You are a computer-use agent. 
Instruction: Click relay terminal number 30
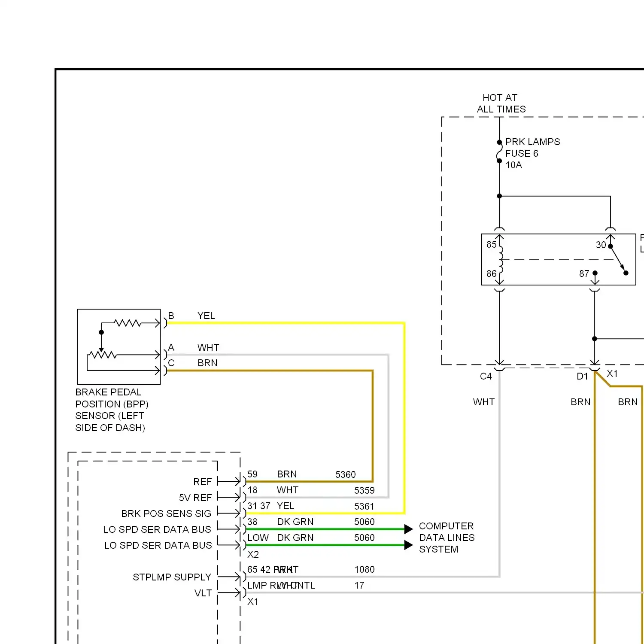pos(601,245)
